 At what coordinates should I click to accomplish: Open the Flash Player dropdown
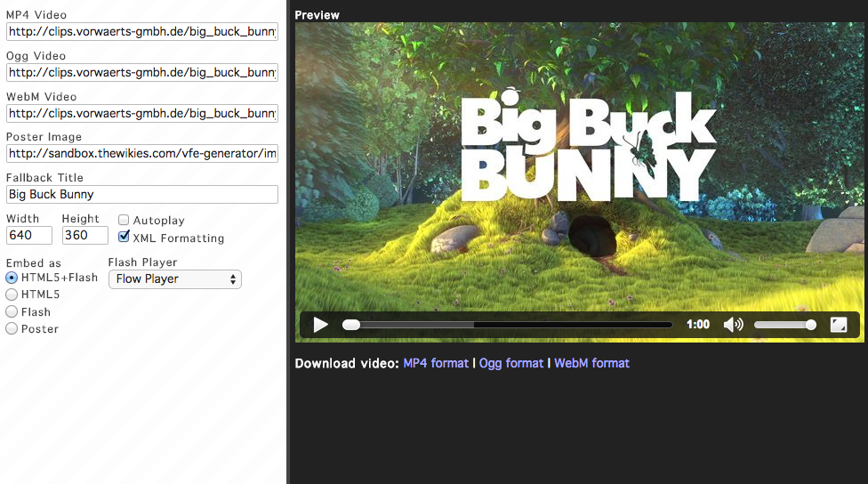click(x=175, y=279)
